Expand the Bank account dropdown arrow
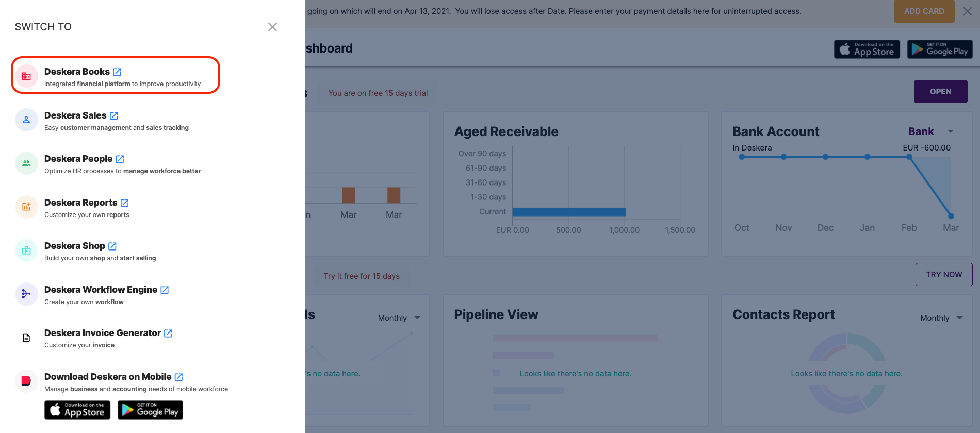The height and width of the screenshot is (433, 980). [951, 131]
